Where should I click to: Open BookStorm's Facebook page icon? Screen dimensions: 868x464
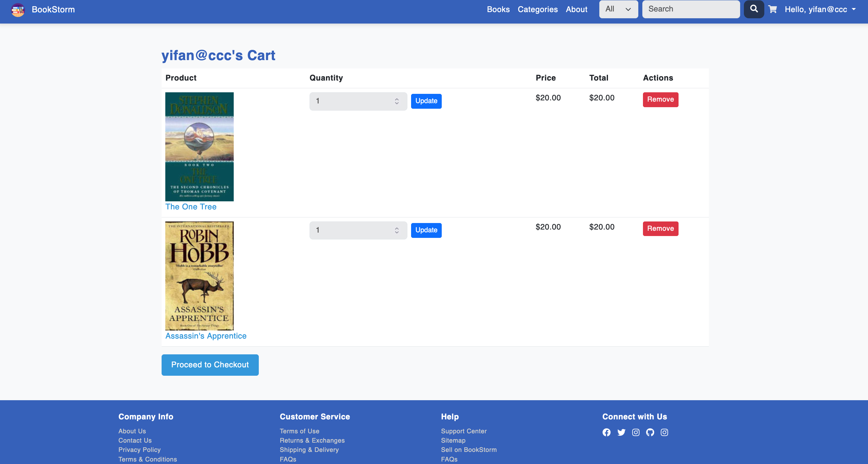point(606,432)
